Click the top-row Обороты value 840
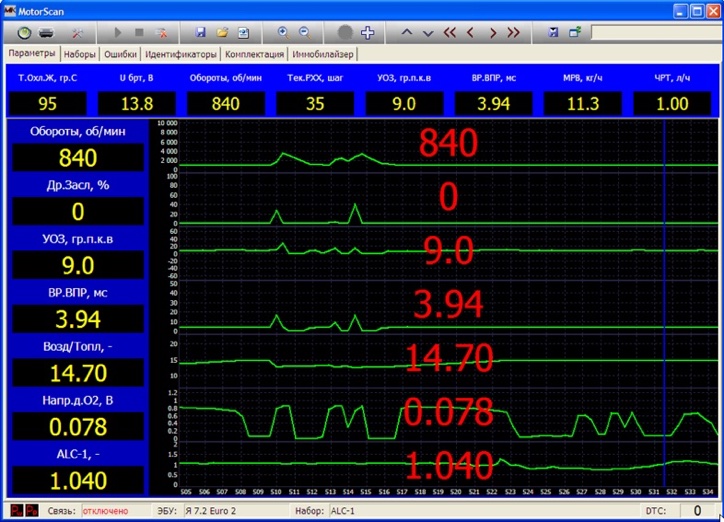Viewport: 724px width, 522px height. [226, 103]
